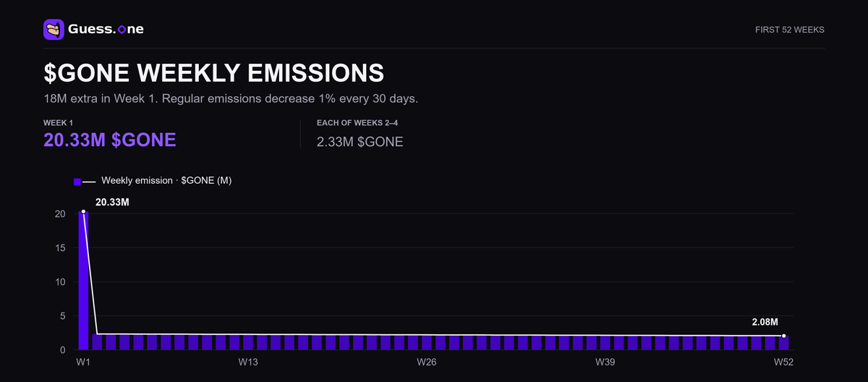Viewport: 868px width, 382px height.
Task: Click the '10' y-axis tick label
Action: click(61, 281)
